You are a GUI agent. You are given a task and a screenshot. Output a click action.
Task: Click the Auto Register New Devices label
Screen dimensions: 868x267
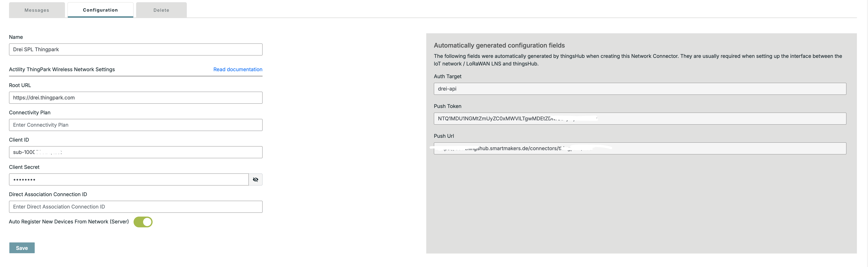[x=69, y=222]
